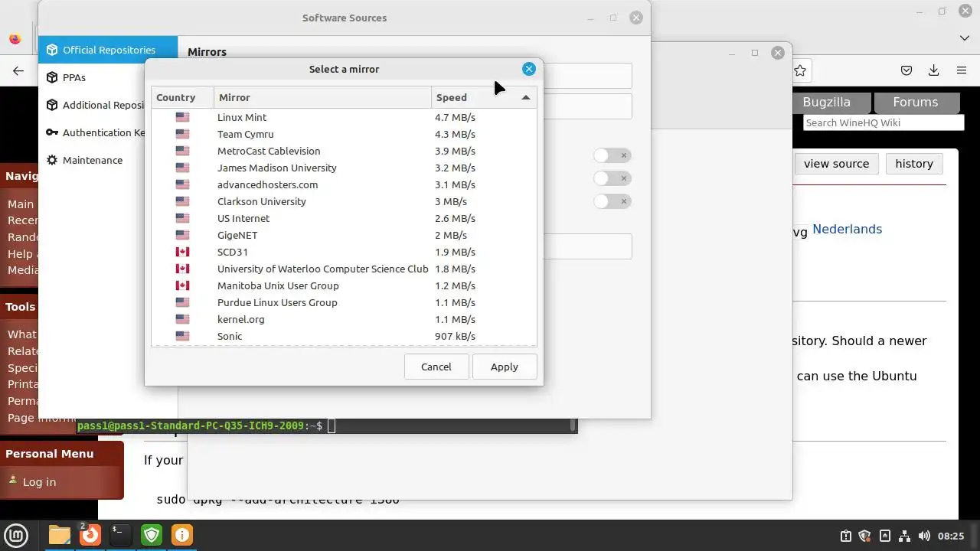Viewport: 980px width, 551px height.
Task: Select US Internet mirror
Action: point(344,218)
